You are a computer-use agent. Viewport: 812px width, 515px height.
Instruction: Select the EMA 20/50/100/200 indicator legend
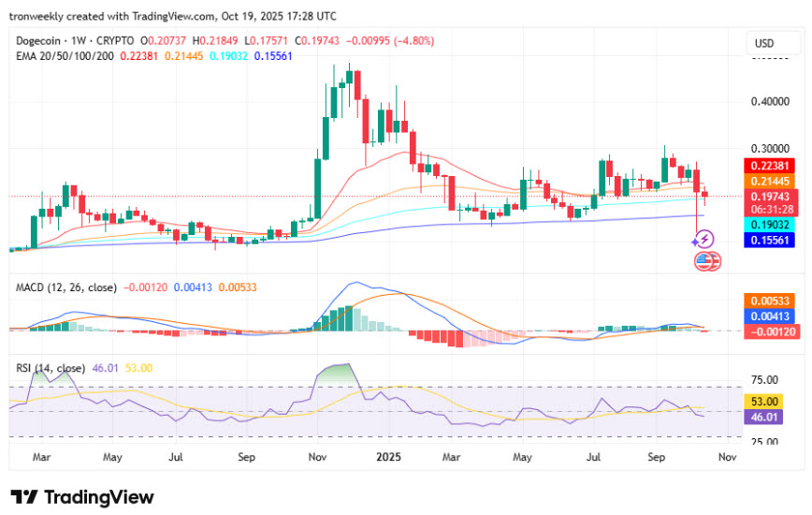pos(66,56)
